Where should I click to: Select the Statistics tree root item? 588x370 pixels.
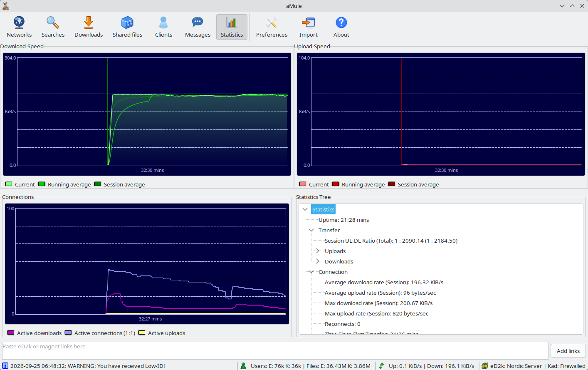[x=323, y=209]
